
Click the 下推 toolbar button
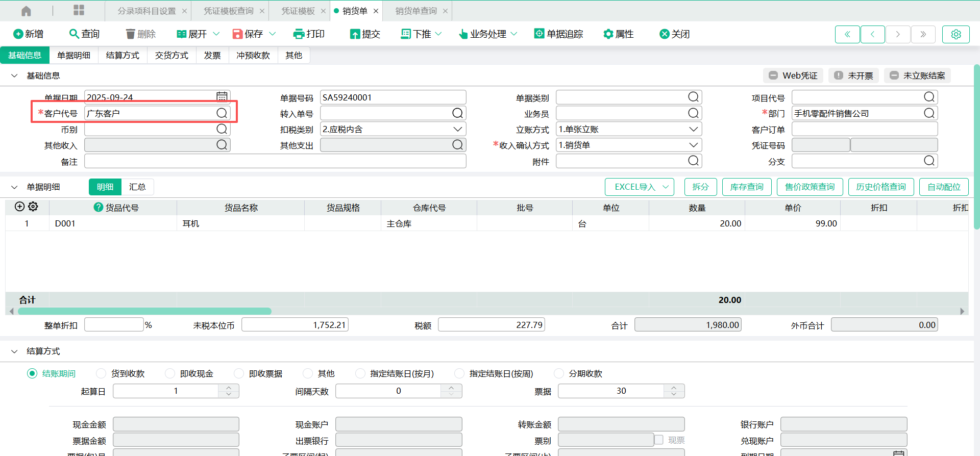point(416,34)
